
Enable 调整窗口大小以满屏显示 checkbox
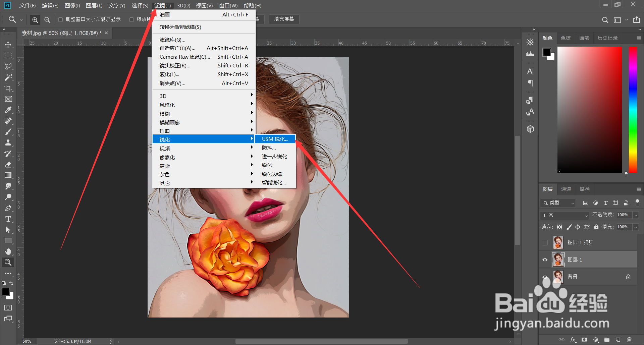tap(61, 20)
